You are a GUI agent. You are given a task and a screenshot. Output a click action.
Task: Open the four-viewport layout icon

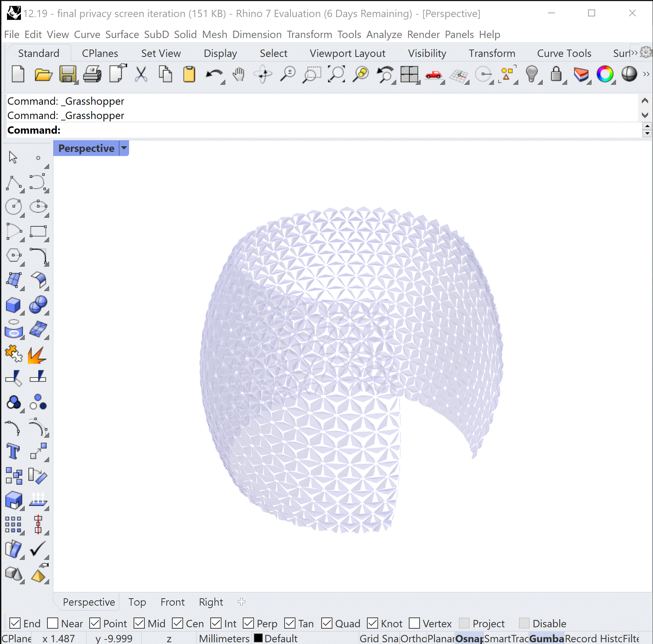(x=409, y=74)
